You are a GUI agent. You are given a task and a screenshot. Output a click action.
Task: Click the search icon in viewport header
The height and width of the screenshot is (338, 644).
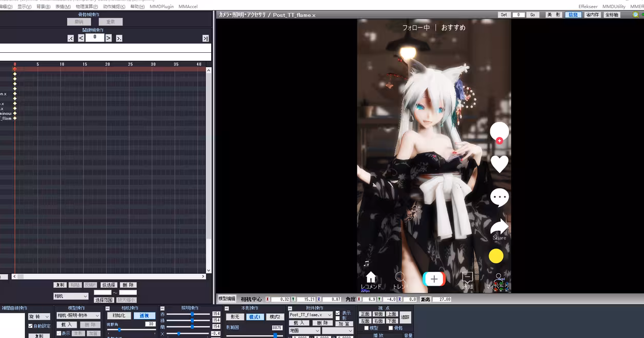pyautogui.click(x=636, y=15)
